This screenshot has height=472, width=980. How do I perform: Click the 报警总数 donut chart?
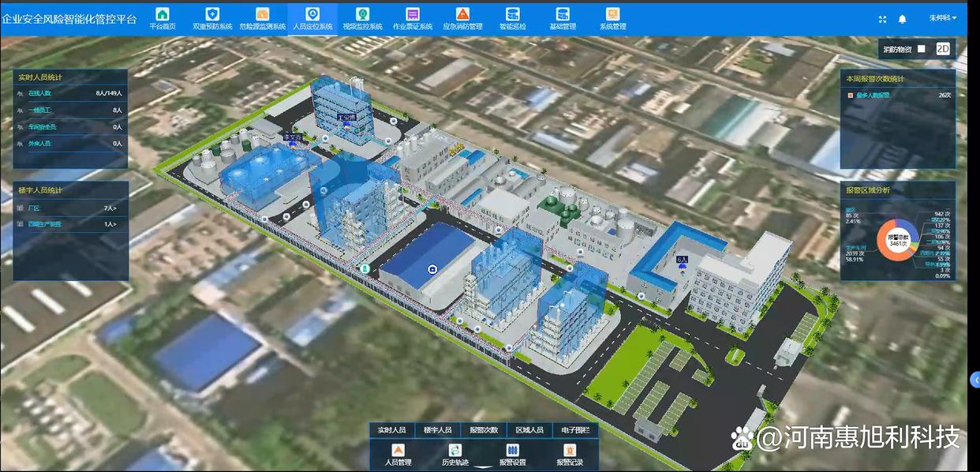(x=898, y=241)
